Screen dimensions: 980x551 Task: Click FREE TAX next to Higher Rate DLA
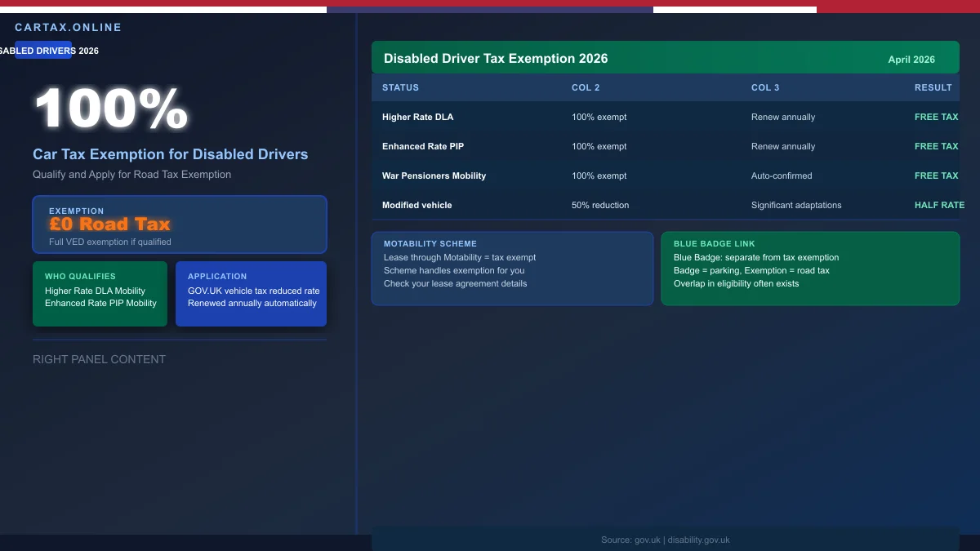coord(937,117)
